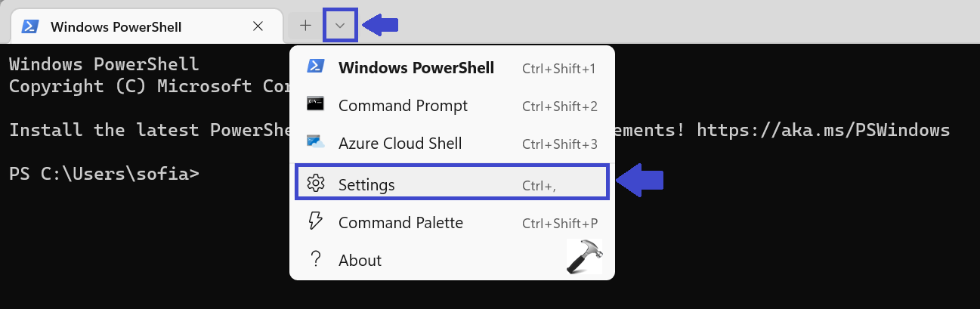
Task: Click the About question mark icon
Action: [x=315, y=259]
